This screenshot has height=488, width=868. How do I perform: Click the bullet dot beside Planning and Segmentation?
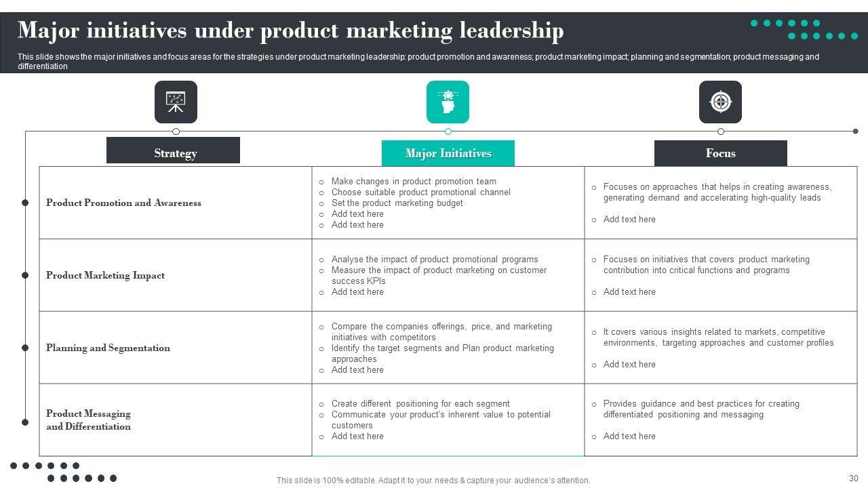pyautogui.click(x=25, y=348)
